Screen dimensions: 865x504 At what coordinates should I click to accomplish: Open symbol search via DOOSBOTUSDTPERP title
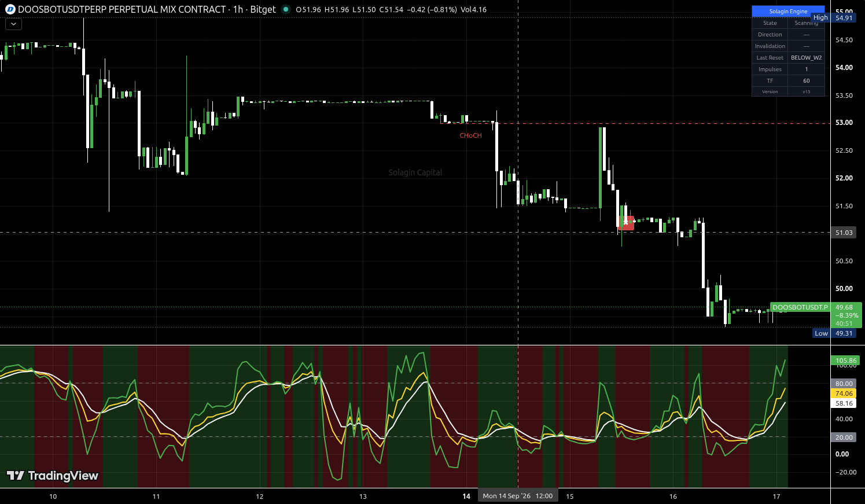122,9
